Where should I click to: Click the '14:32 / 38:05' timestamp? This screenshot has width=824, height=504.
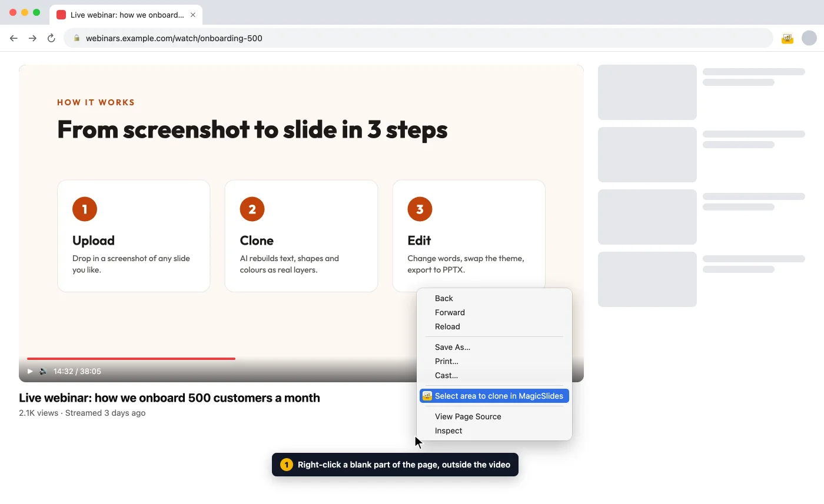(77, 371)
